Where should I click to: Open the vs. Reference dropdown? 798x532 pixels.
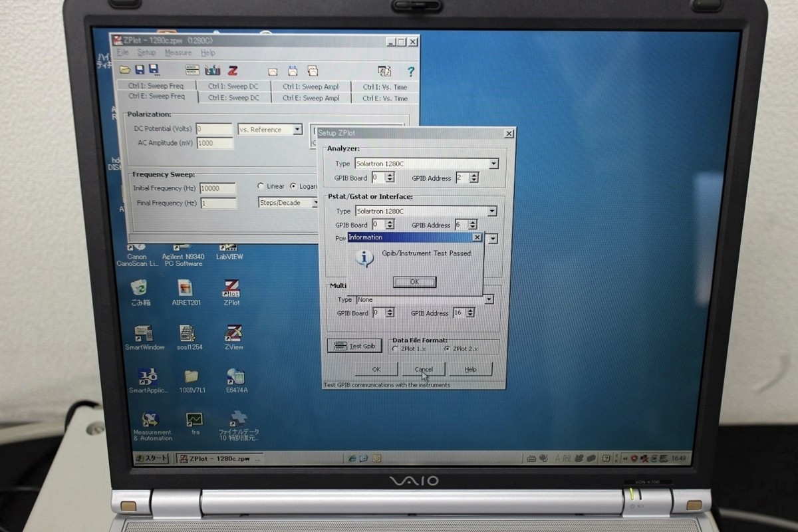point(297,130)
